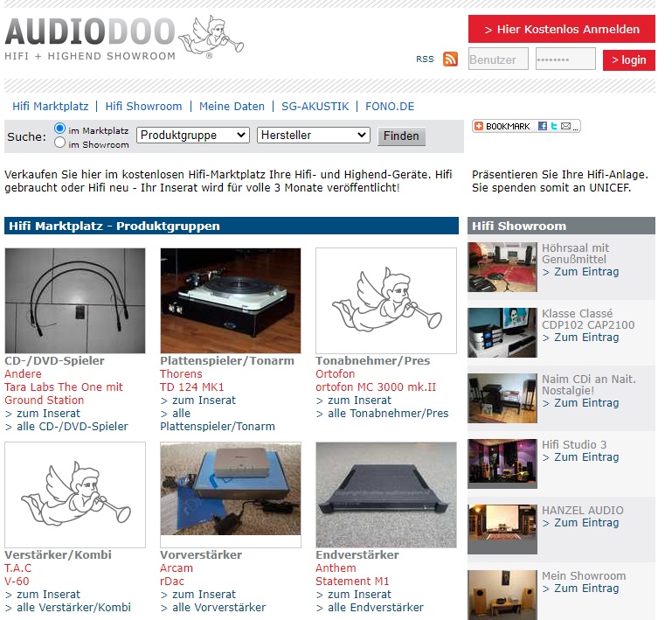Screen dimensions: 672x620
Task: Click 'Tara Labs The One mit Ground Station'
Action: point(64,394)
